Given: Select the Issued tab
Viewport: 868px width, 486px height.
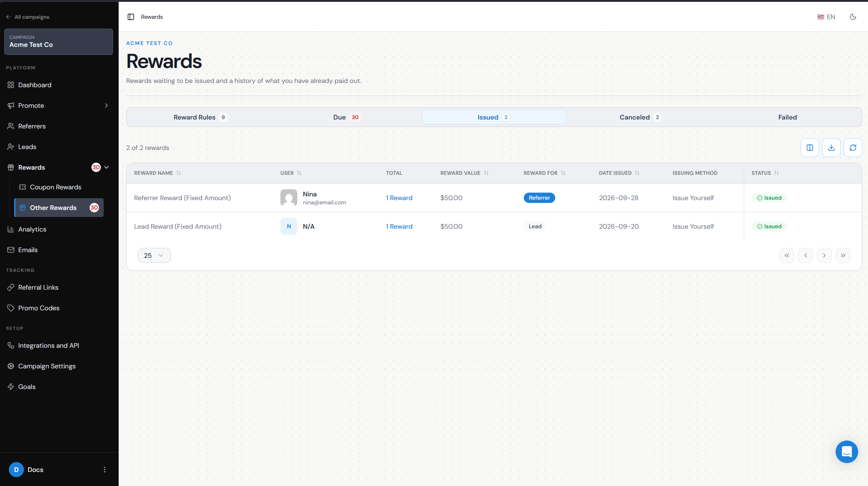Looking at the screenshot, I should point(494,117).
